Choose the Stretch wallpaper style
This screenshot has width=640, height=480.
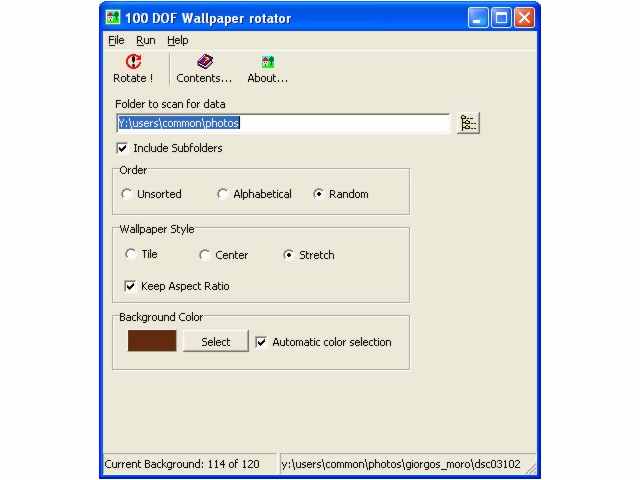289,255
